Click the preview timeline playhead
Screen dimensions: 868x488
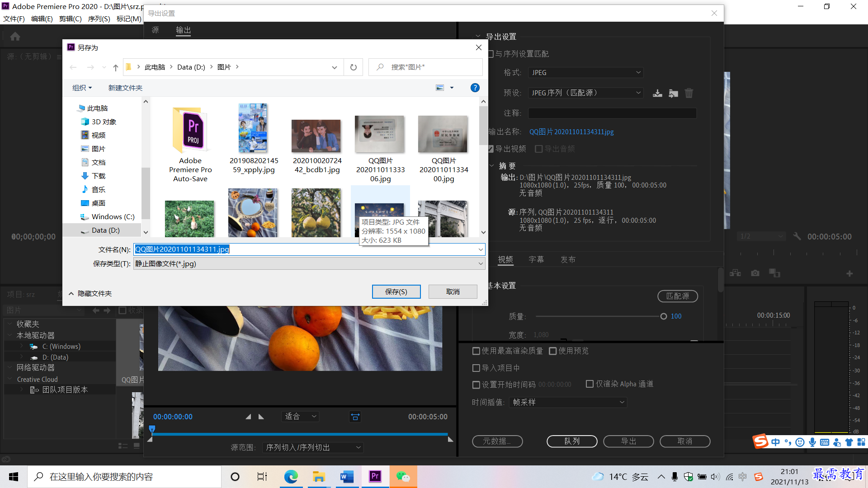click(x=152, y=429)
